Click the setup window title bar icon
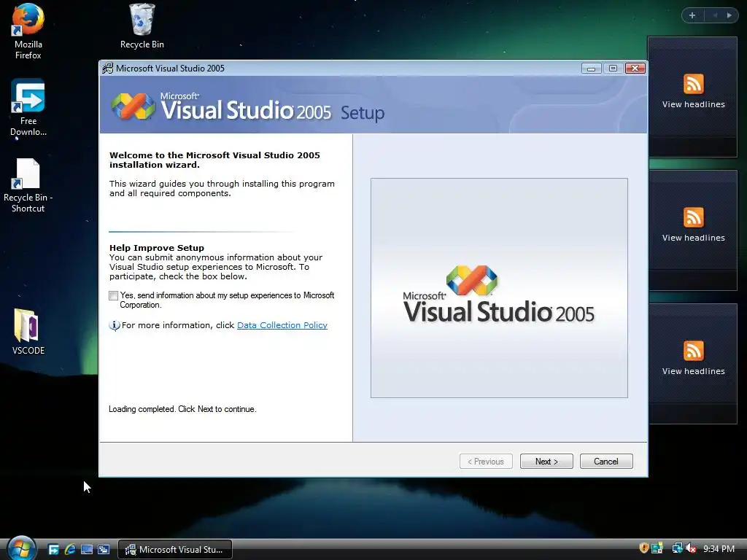The image size is (747, 560). point(108,68)
